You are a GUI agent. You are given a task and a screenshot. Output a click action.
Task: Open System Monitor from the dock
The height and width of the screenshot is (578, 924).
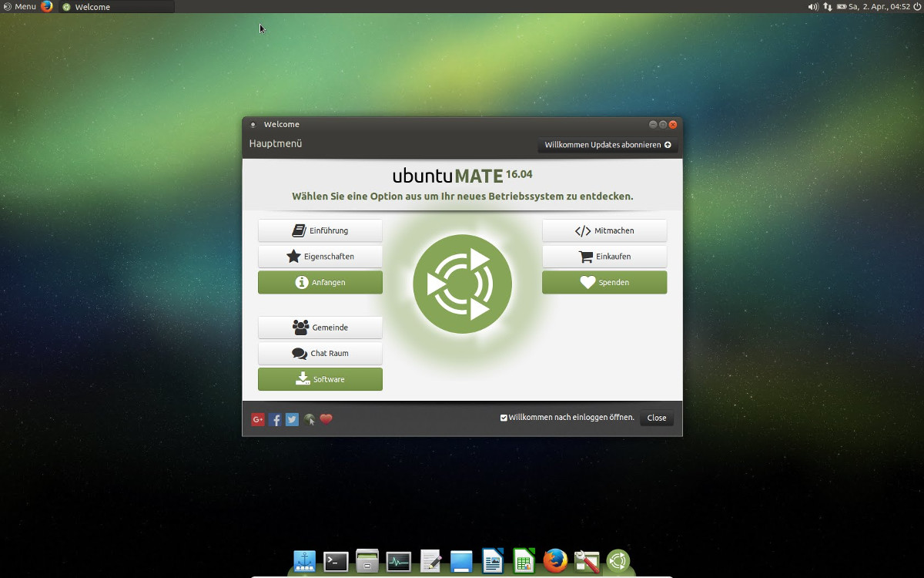click(x=399, y=562)
